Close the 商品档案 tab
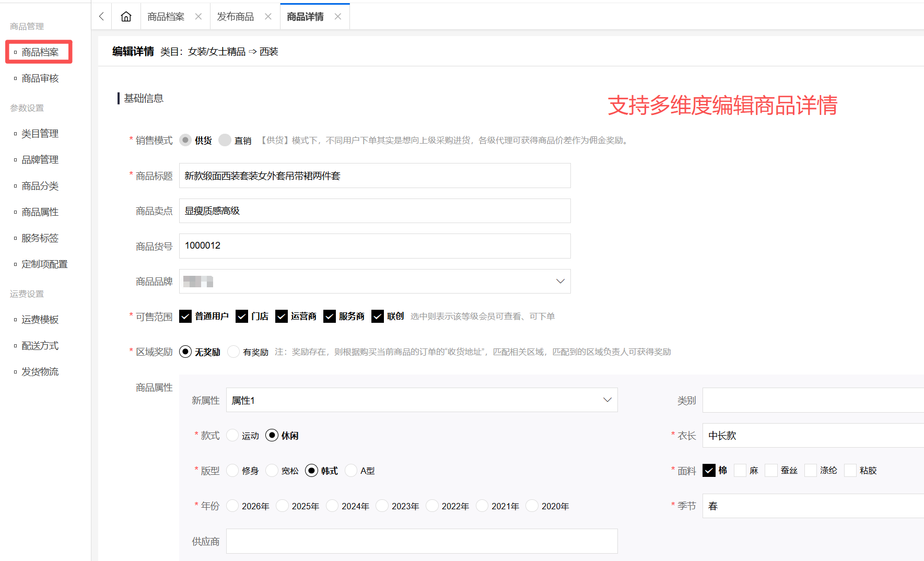This screenshot has height=561, width=924. (198, 17)
